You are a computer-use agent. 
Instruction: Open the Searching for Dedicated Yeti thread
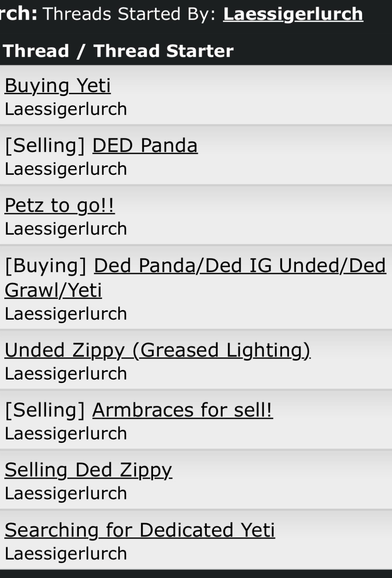(139, 530)
